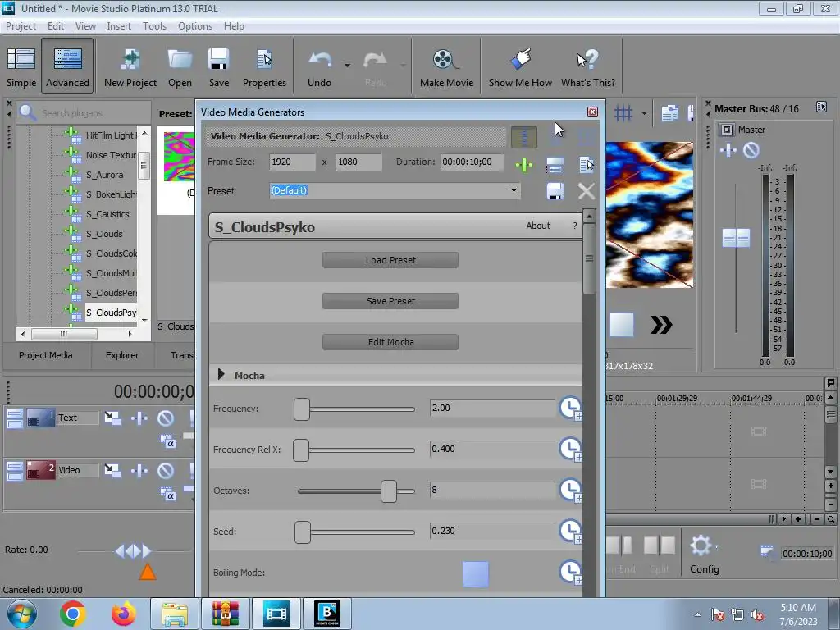Viewport: 840px width, 630px height.
Task: Select S_Aurora in plug-in list
Action: click(x=104, y=175)
